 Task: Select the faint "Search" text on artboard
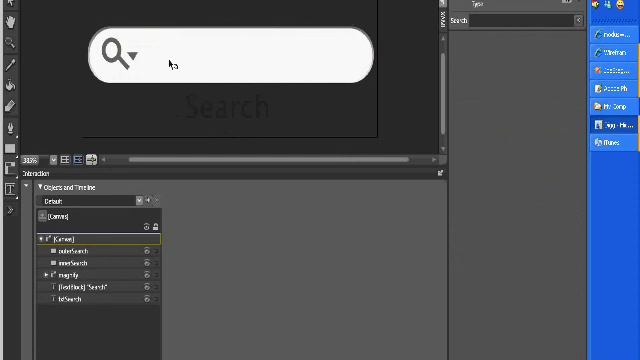tap(227, 107)
